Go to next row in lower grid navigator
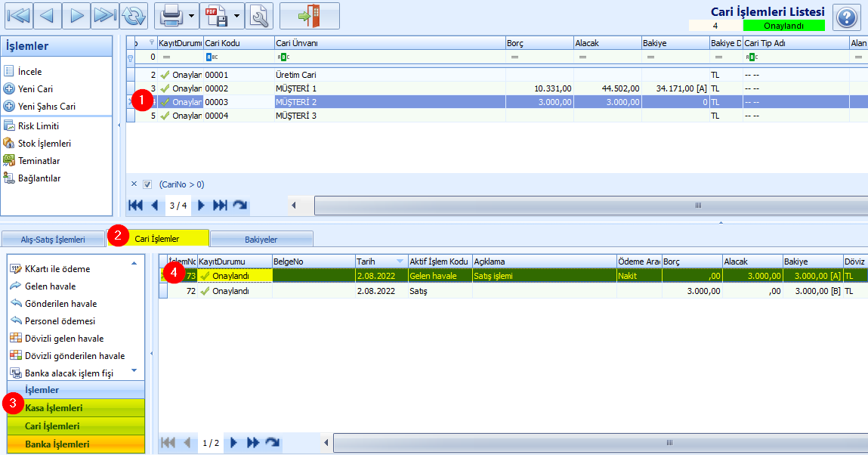 click(x=233, y=443)
